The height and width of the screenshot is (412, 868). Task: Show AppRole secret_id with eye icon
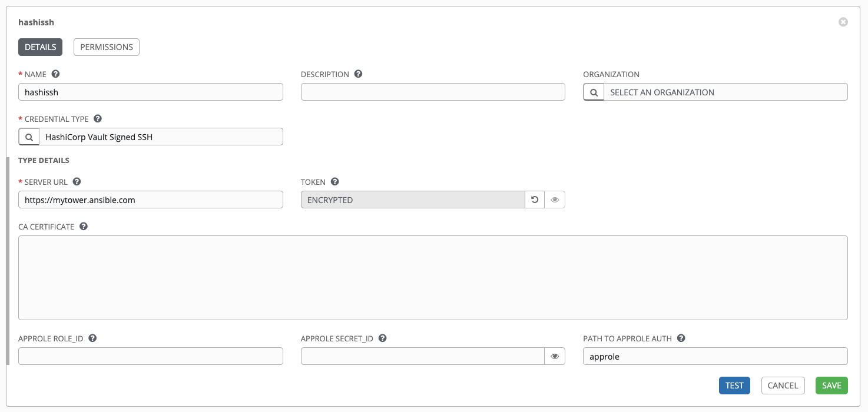point(555,356)
